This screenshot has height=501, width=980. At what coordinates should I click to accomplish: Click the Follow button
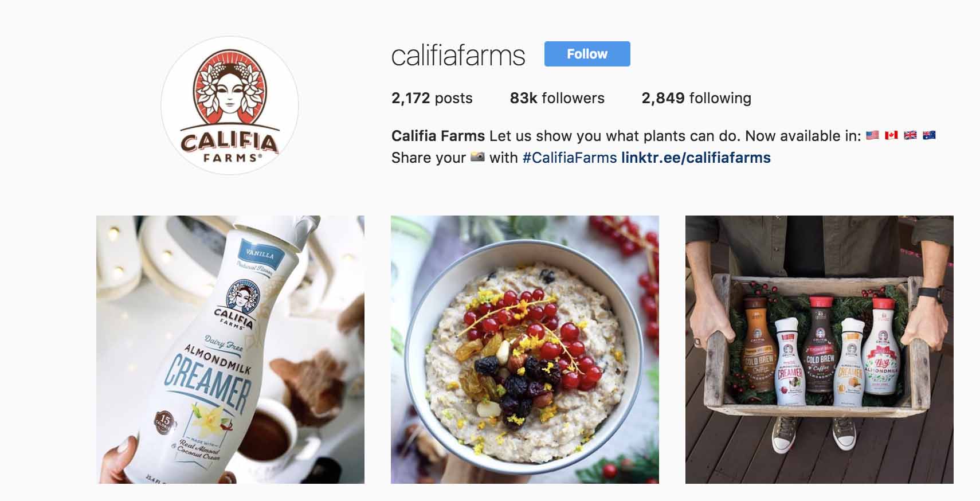587,54
